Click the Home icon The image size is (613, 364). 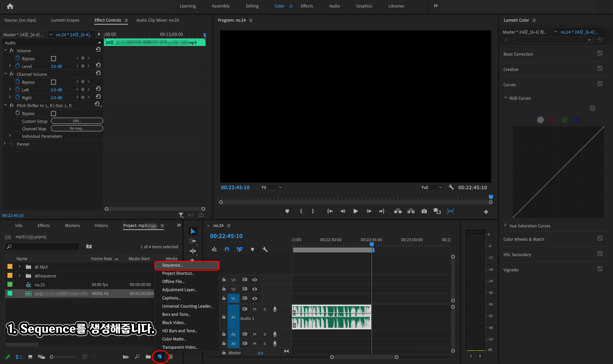click(x=10, y=6)
